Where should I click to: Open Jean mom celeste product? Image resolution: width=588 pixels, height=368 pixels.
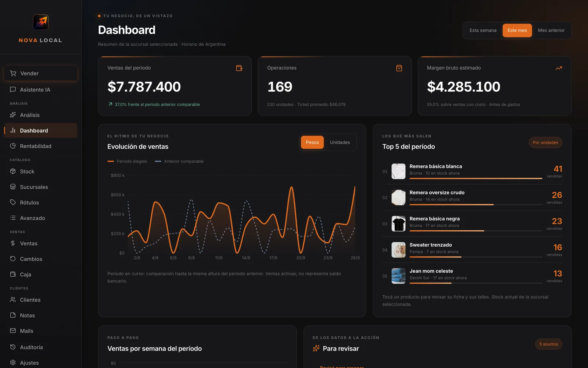472,276
